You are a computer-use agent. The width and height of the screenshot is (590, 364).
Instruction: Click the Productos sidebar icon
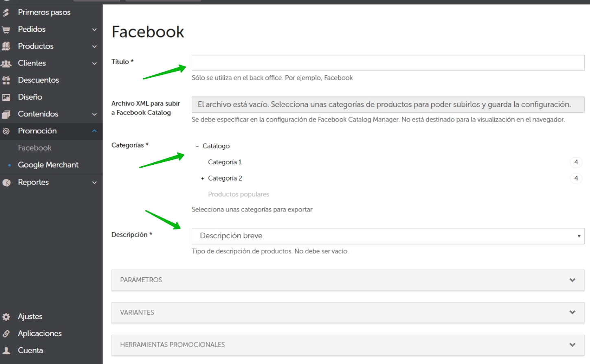(x=6, y=46)
